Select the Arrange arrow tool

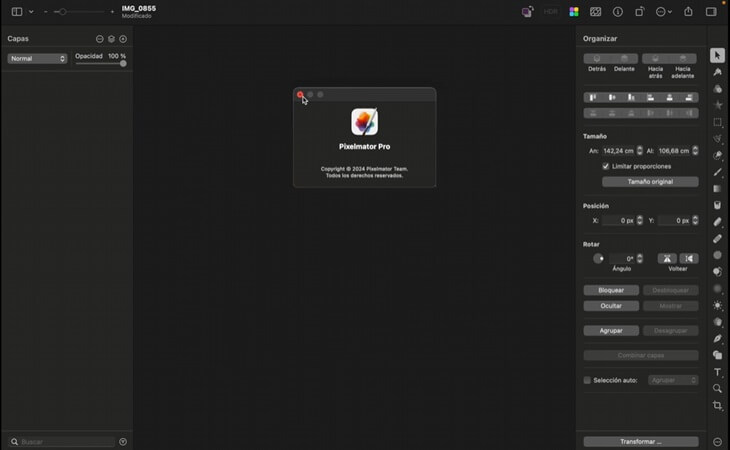click(717, 55)
